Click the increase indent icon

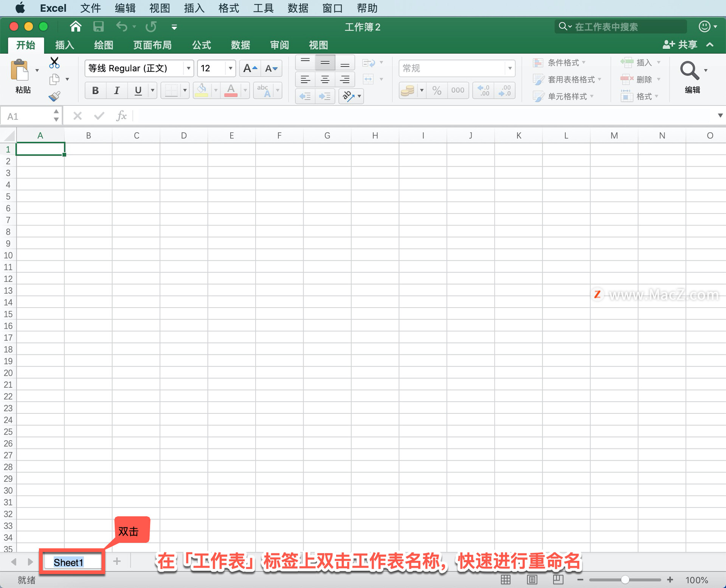tap(325, 96)
